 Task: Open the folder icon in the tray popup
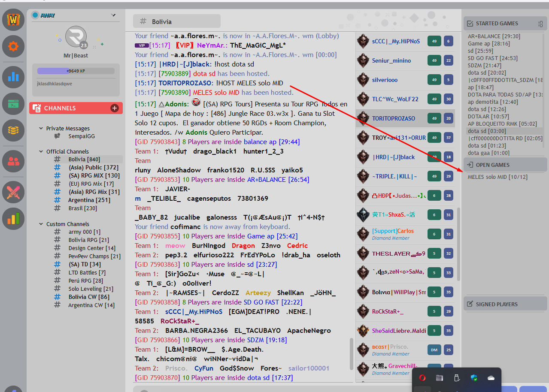[439, 378]
